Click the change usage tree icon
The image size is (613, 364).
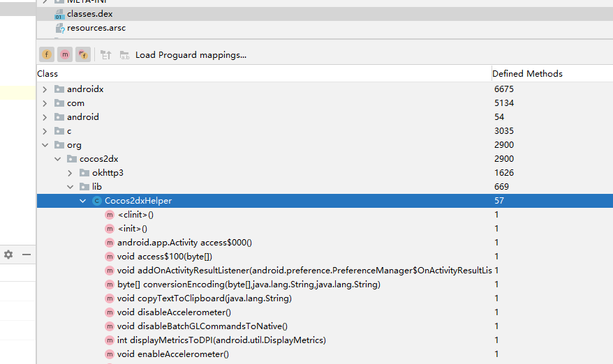(x=106, y=55)
